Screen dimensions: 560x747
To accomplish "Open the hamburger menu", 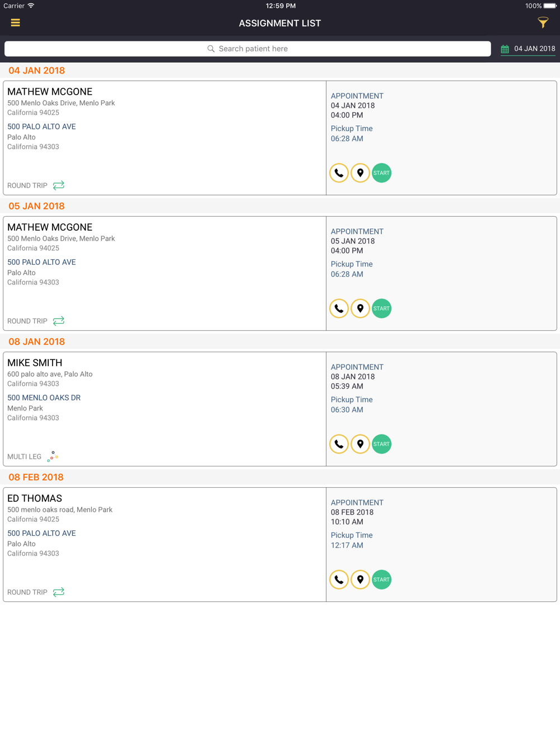I will (x=15, y=23).
